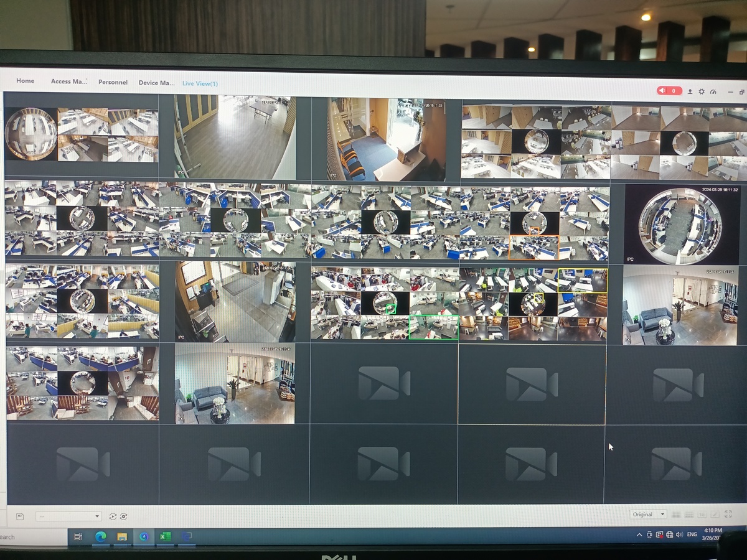Toggle the 16-window layout button
Screen dimensions: 747x560
point(702,515)
